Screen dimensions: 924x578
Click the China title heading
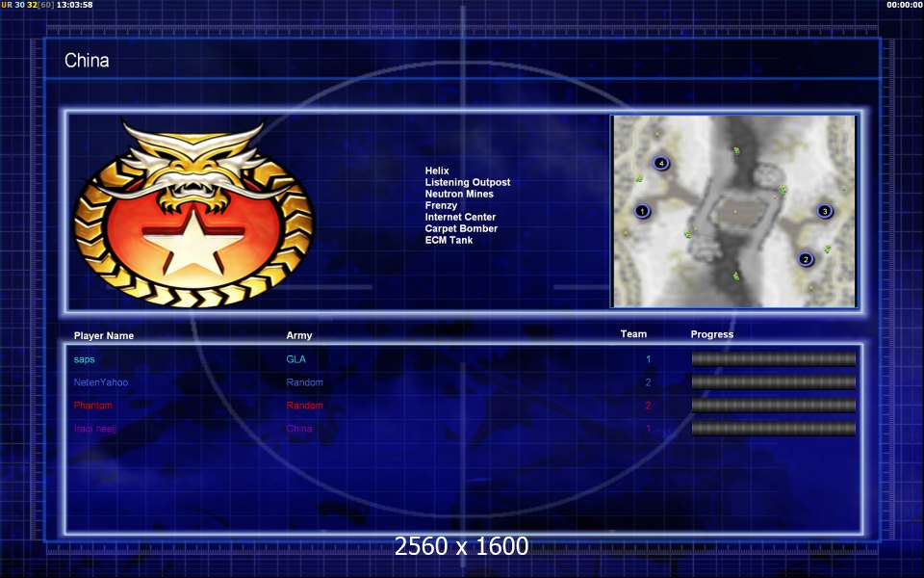[87, 60]
